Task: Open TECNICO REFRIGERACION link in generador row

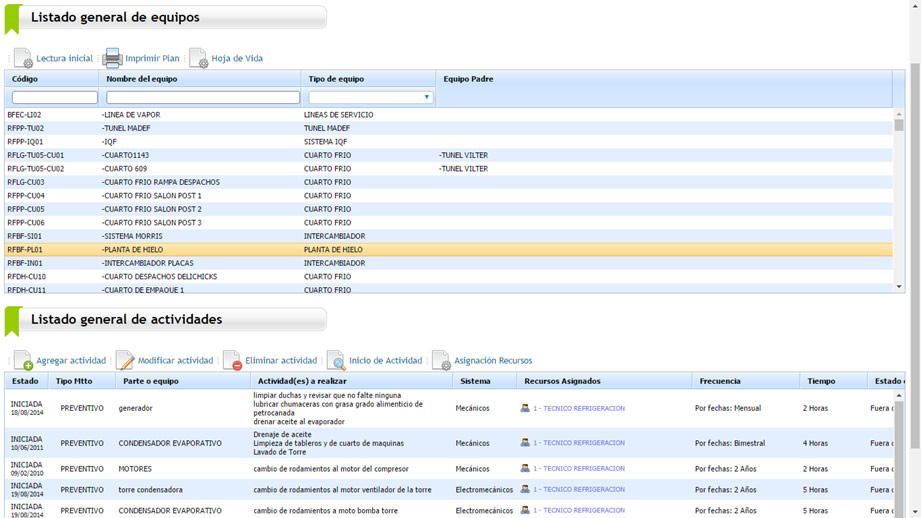Action: pos(579,408)
